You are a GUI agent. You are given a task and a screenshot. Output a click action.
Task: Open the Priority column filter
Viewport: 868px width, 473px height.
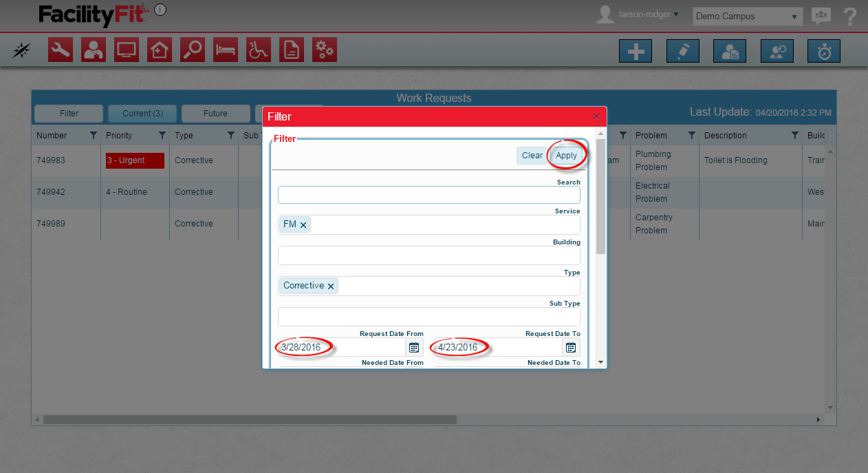162,136
